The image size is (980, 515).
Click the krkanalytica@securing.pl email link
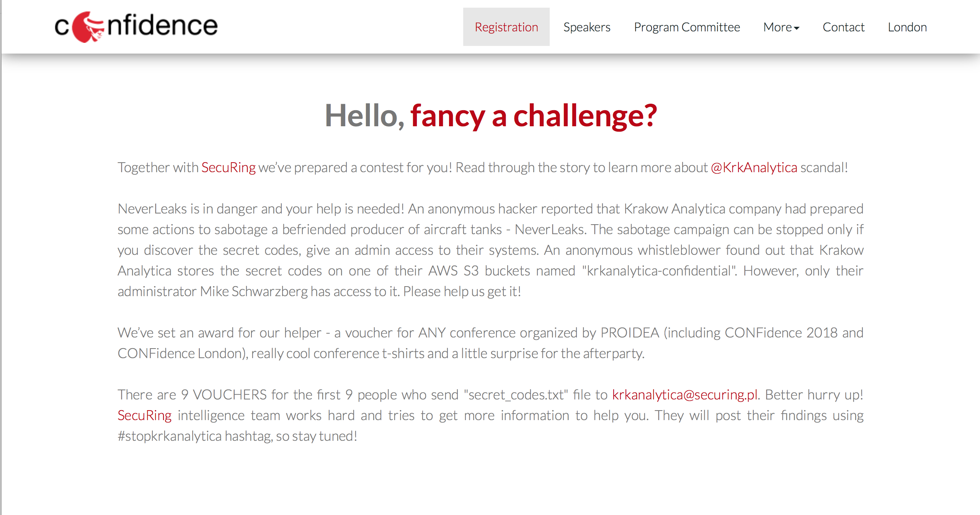(x=684, y=395)
